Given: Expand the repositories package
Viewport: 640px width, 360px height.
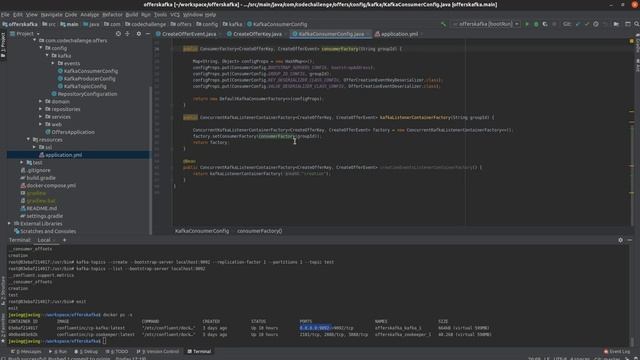Looking at the screenshot, I should pyautogui.click(x=40, y=109).
